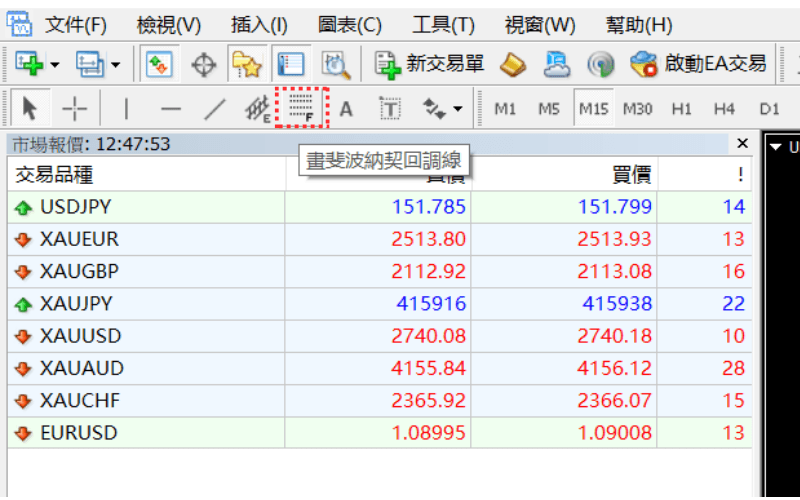Open the Strategy Tester magnifier icon
Screen dimensions: 800x500
tap(335, 65)
